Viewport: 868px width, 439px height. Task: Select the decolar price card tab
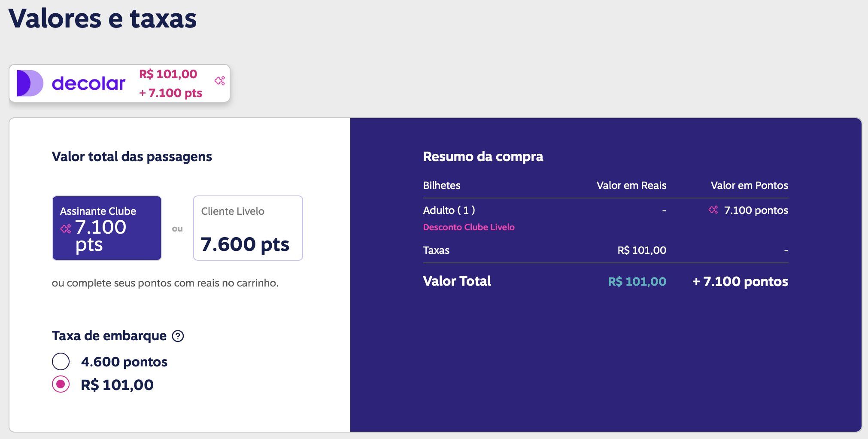[x=119, y=83]
